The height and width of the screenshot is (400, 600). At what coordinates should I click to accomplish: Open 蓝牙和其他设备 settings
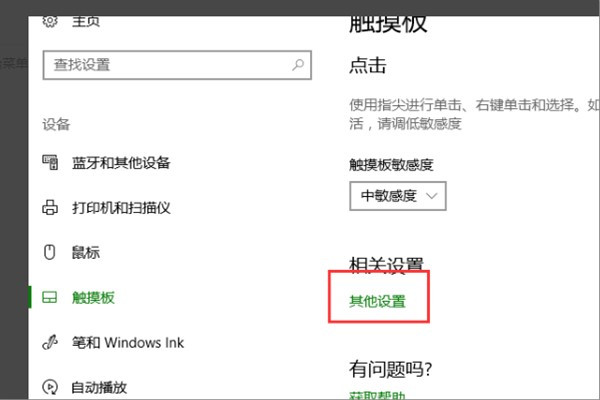pos(121,163)
